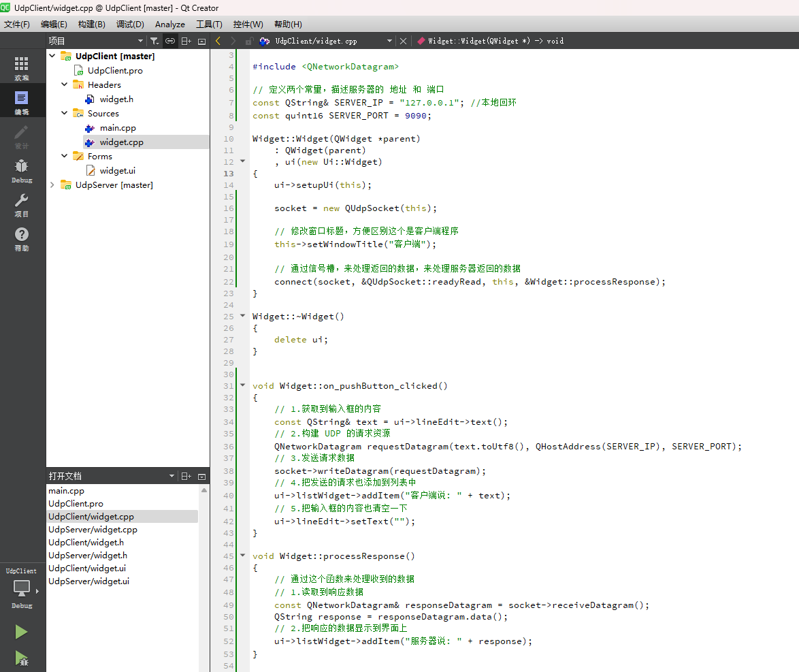
Task: Close the Projects side panel
Action: coord(201,41)
